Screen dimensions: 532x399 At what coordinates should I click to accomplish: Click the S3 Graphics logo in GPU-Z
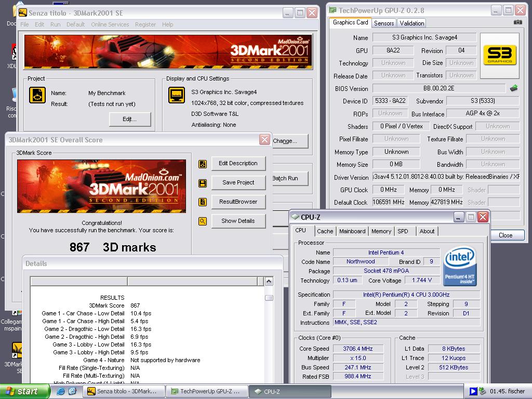500,55
